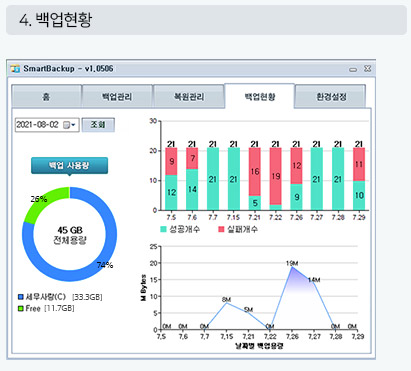Image resolution: width=411 pixels, height=371 pixels.
Task: Click the green Free legend square
Action: 21,308
